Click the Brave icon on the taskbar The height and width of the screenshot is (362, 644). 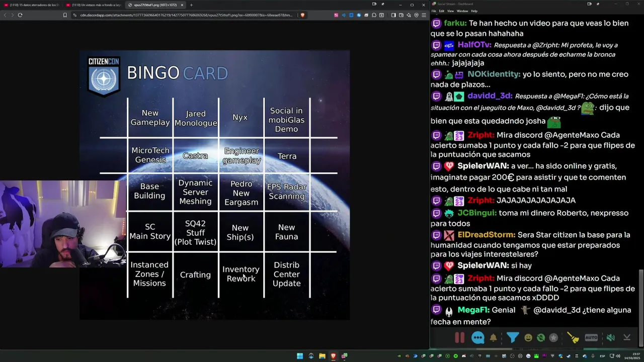[x=333, y=356]
